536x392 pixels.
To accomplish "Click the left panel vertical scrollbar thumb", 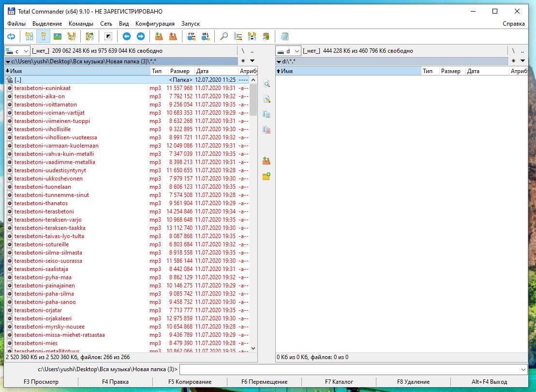I will pyautogui.click(x=253, y=99).
